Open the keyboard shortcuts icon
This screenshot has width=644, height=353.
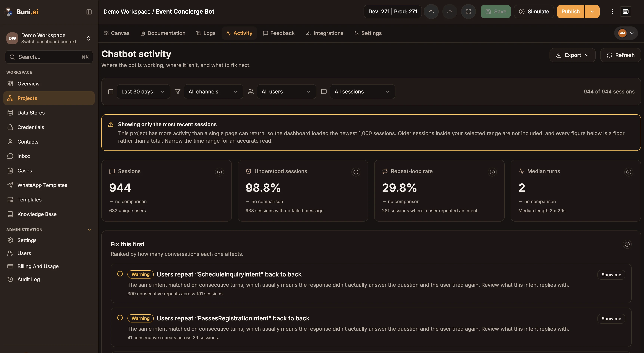[x=626, y=12]
